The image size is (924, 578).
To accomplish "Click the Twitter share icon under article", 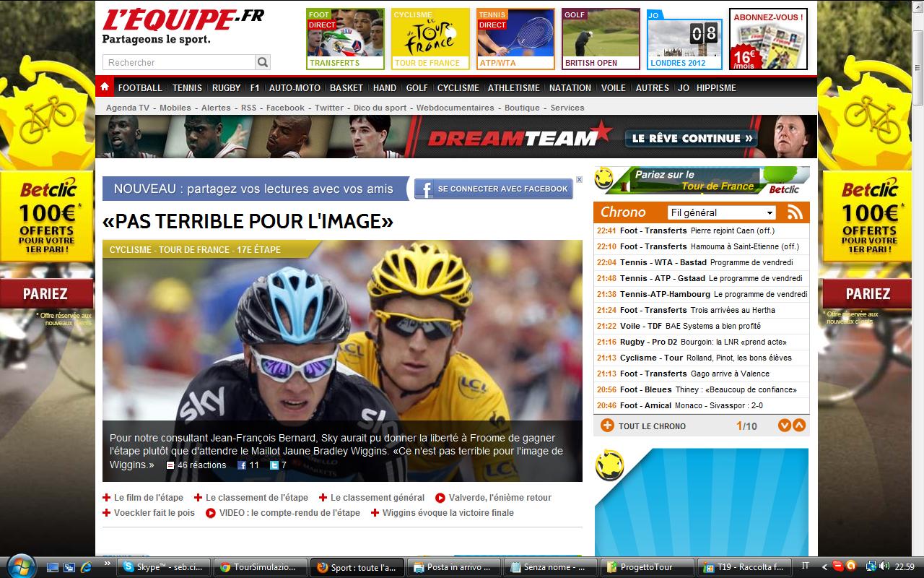I will pos(274,465).
